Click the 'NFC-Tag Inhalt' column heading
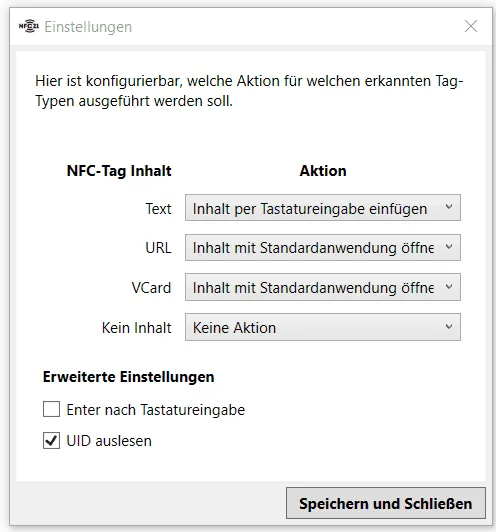This screenshot has width=496, height=532. [x=119, y=171]
